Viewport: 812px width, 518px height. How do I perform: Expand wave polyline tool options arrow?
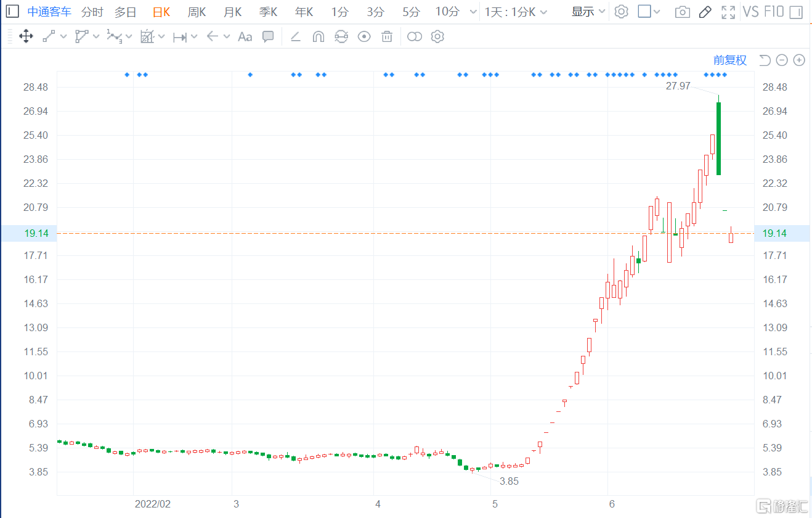[129, 37]
